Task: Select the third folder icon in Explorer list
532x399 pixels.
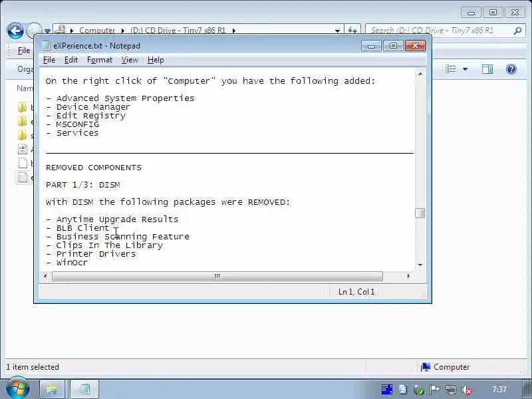Action: click(x=23, y=135)
